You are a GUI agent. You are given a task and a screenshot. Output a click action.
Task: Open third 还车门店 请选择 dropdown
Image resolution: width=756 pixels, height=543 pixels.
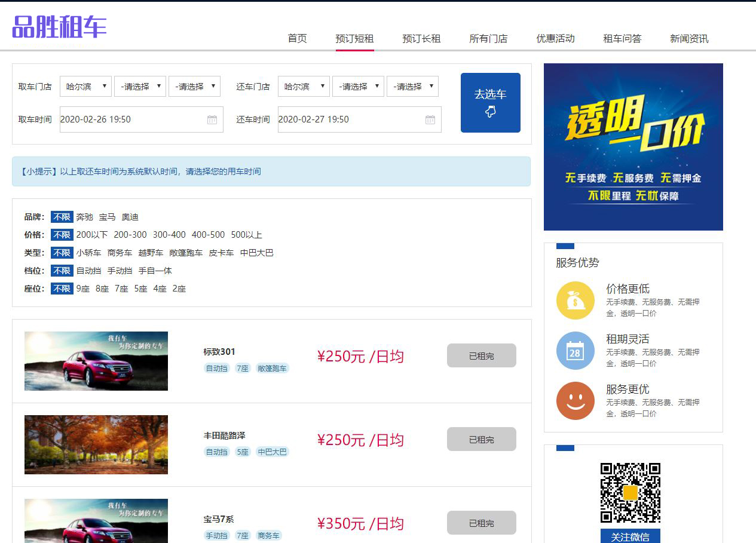pos(412,86)
